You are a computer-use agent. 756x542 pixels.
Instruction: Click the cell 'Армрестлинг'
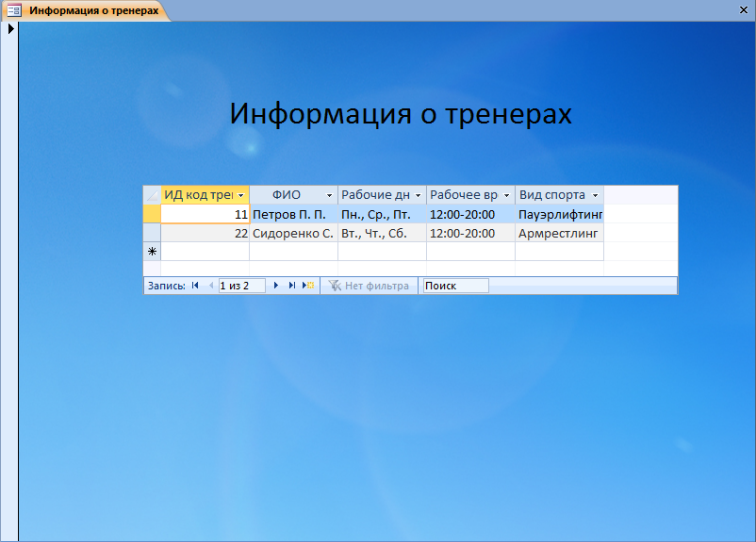560,234
